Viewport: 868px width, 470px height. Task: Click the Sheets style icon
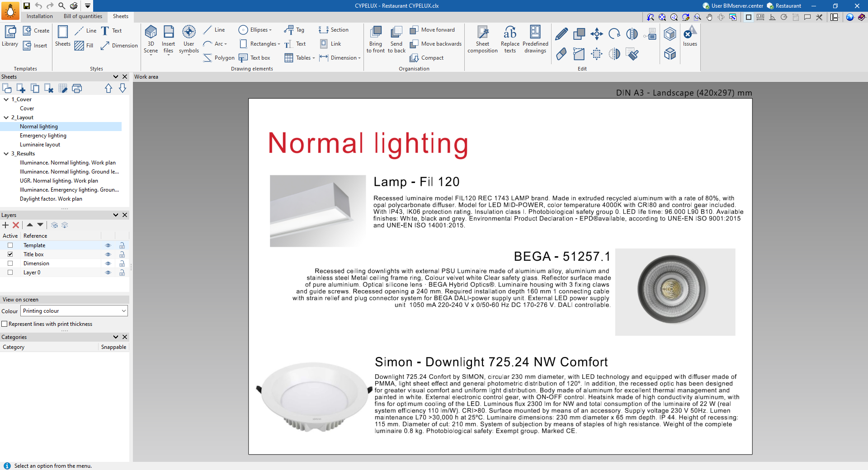tap(63, 36)
